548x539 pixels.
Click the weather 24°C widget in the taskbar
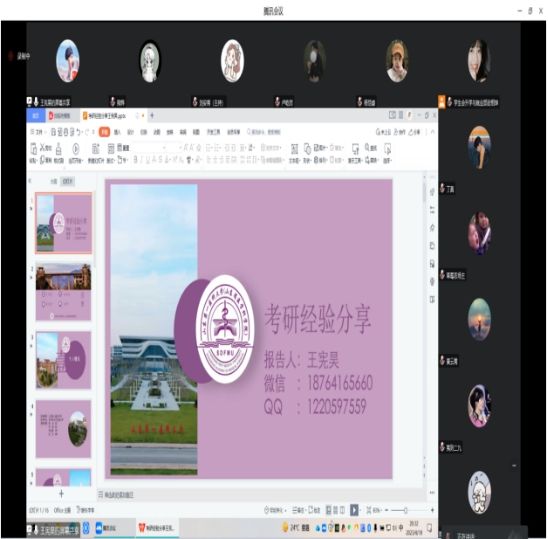296,528
